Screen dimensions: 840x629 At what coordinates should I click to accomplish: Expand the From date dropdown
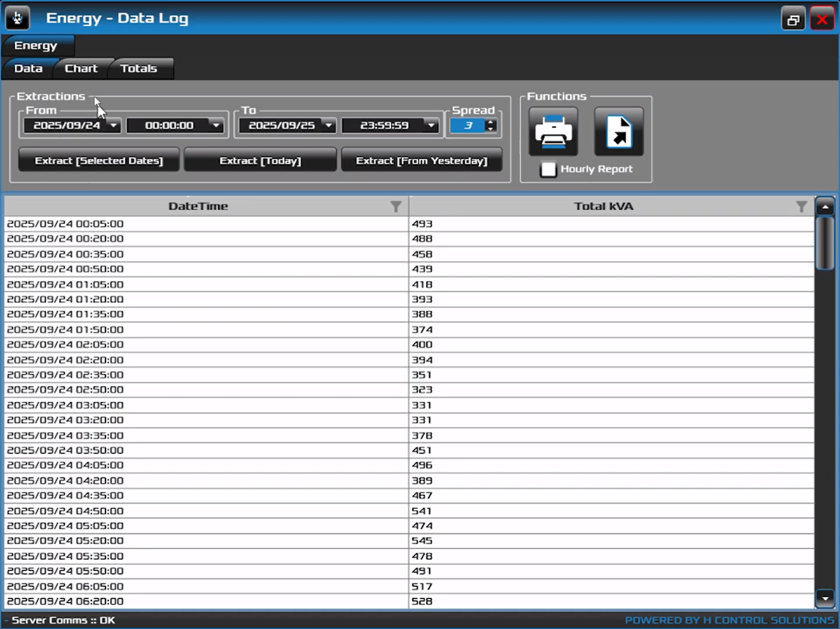pos(114,125)
